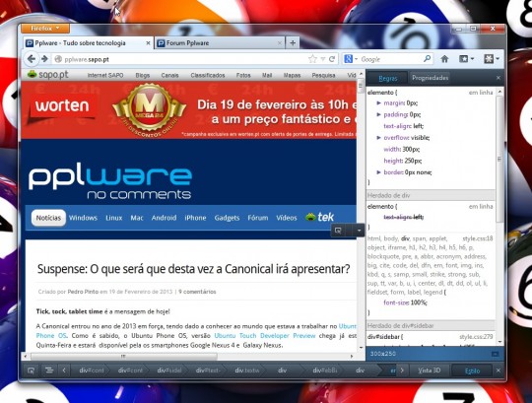Open the Linux menu item
Screen dimensions: 532x403
[114, 218]
